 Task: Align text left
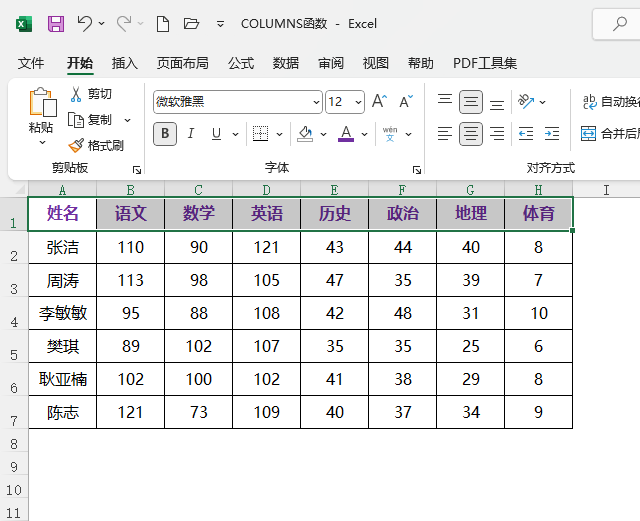[445, 134]
